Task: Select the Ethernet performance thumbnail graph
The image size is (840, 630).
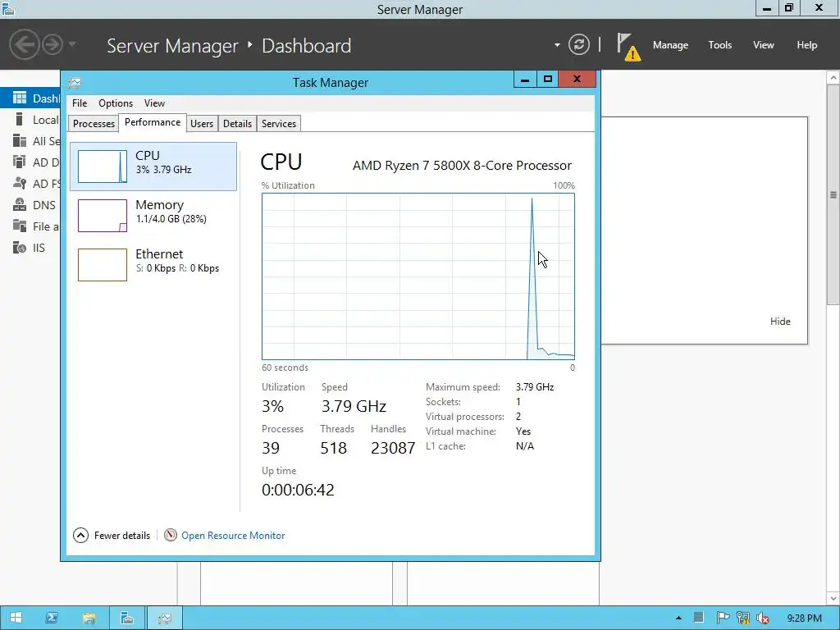Action: (x=103, y=265)
